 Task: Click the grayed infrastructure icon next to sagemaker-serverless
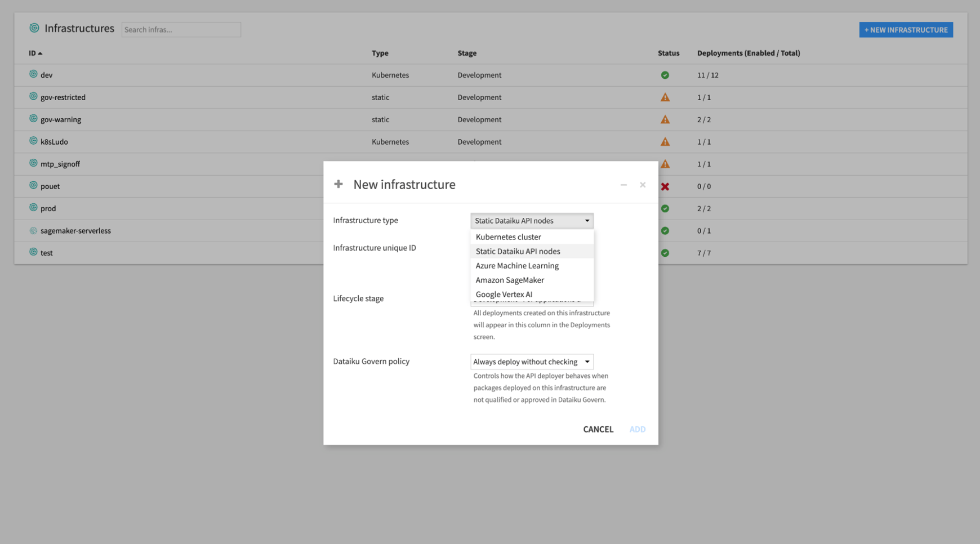click(33, 230)
